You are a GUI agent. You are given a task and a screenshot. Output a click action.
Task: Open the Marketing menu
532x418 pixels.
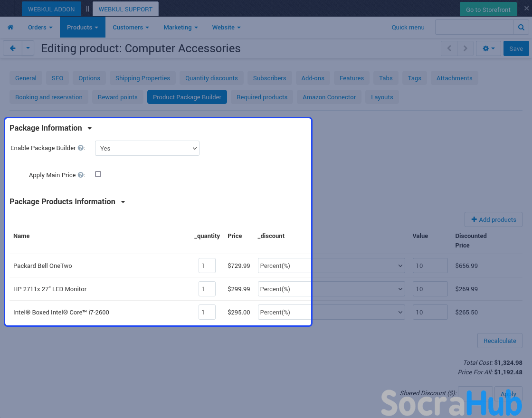click(180, 27)
